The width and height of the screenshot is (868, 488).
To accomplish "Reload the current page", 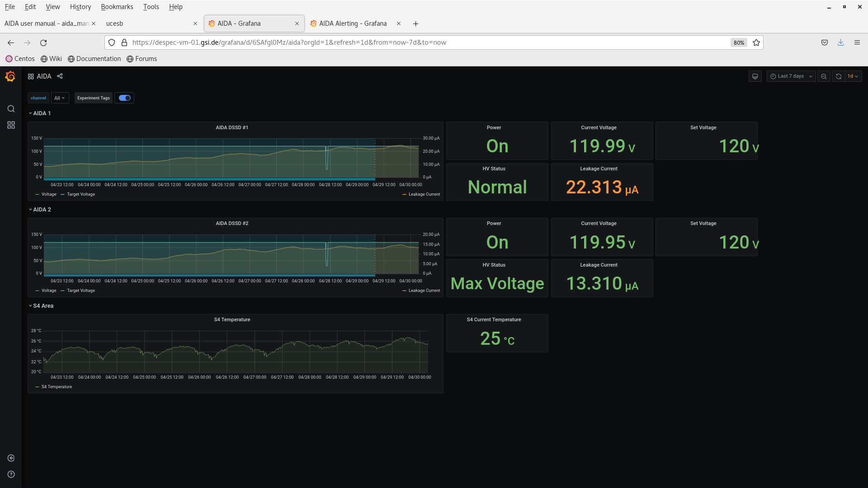I will click(43, 42).
